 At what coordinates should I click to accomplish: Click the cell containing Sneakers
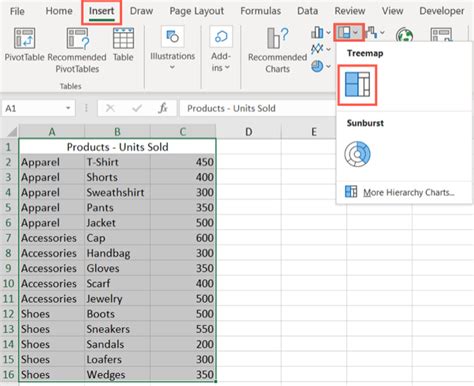117,329
